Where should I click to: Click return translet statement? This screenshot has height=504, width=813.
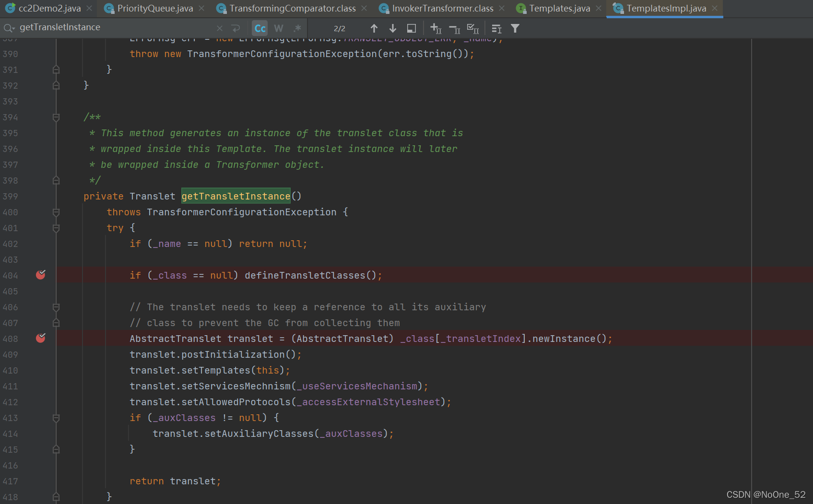point(175,481)
